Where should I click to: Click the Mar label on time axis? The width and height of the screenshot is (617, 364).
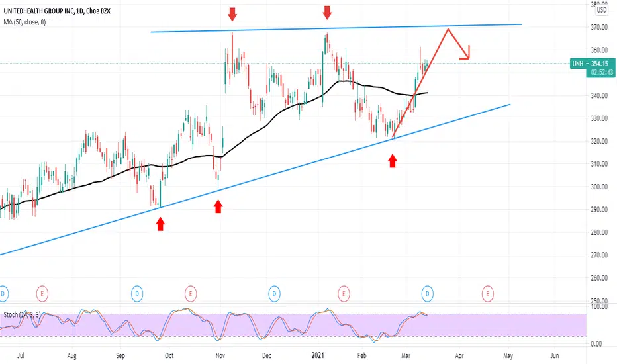click(406, 356)
